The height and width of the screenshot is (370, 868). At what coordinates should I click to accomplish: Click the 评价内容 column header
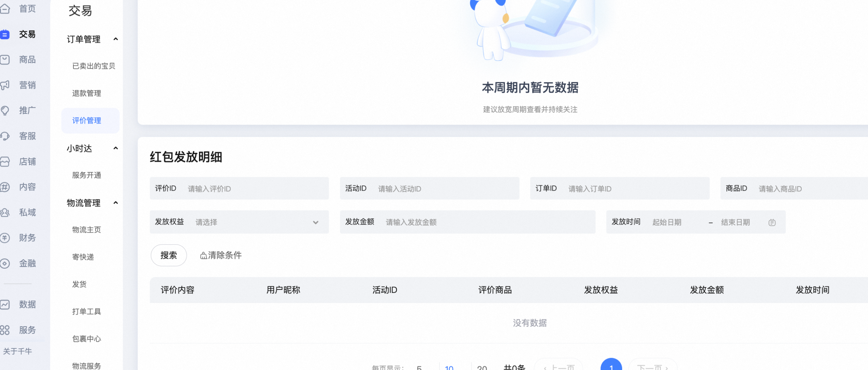click(177, 290)
